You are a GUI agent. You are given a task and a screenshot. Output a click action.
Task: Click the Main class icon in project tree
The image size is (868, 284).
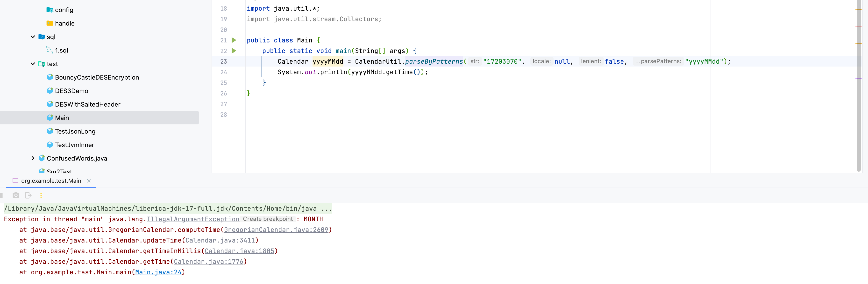pos(50,117)
